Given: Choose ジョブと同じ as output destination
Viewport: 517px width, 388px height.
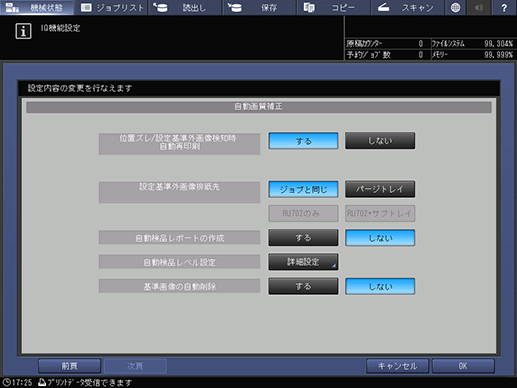Looking at the screenshot, I should click(303, 189).
